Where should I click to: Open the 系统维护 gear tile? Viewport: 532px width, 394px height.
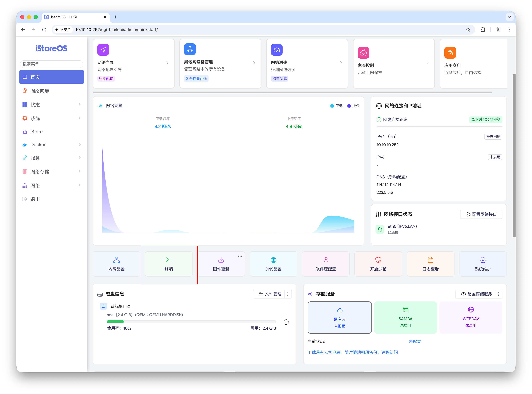coord(483,264)
